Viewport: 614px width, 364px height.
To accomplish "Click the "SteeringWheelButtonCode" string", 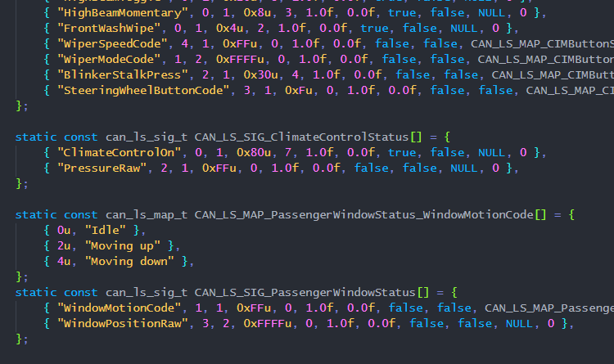I will pos(143,91).
